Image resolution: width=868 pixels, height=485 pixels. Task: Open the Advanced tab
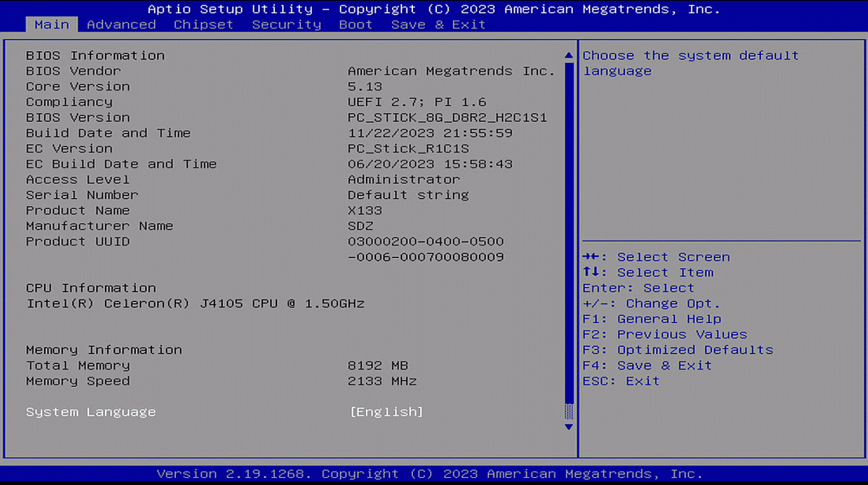coord(121,25)
